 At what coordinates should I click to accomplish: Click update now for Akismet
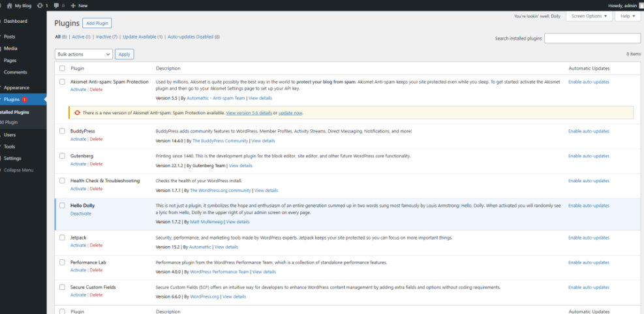coord(290,113)
